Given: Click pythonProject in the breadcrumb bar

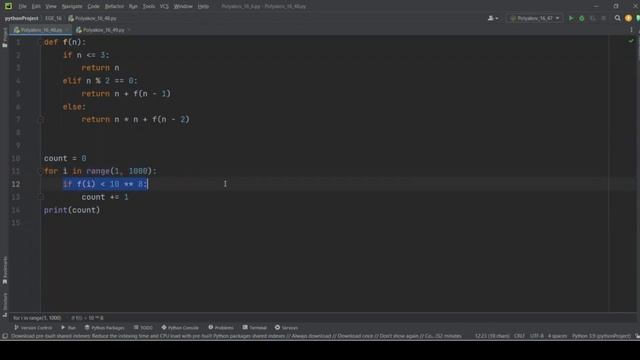Looking at the screenshot, I should pyautogui.click(x=22, y=18).
